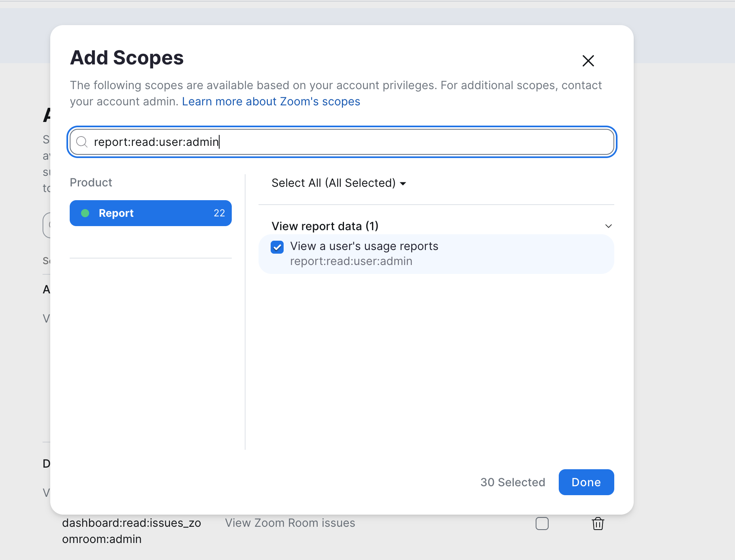735x560 pixels.
Task: Click the report:read:user:admin scope name
Action: (x=351, y=261)
